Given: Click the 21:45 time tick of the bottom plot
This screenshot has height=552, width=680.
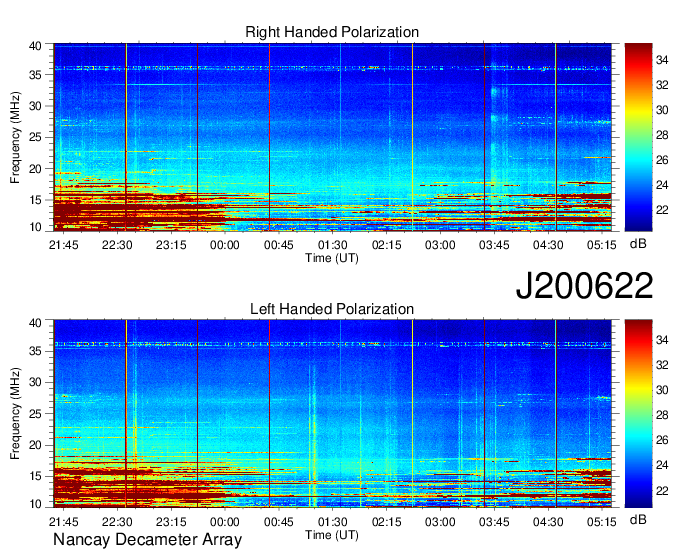Looking at the screenshot, I should coord(64,522).
